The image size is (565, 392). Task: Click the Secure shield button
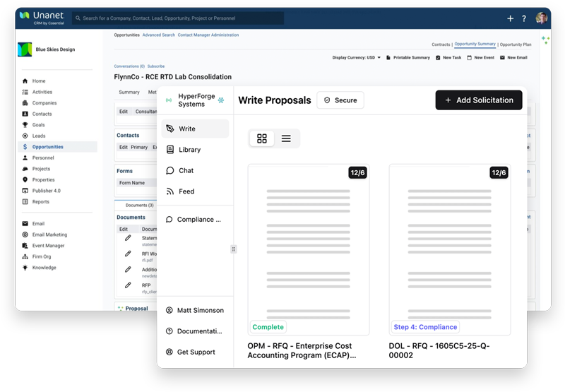click(x=340, y=100)
